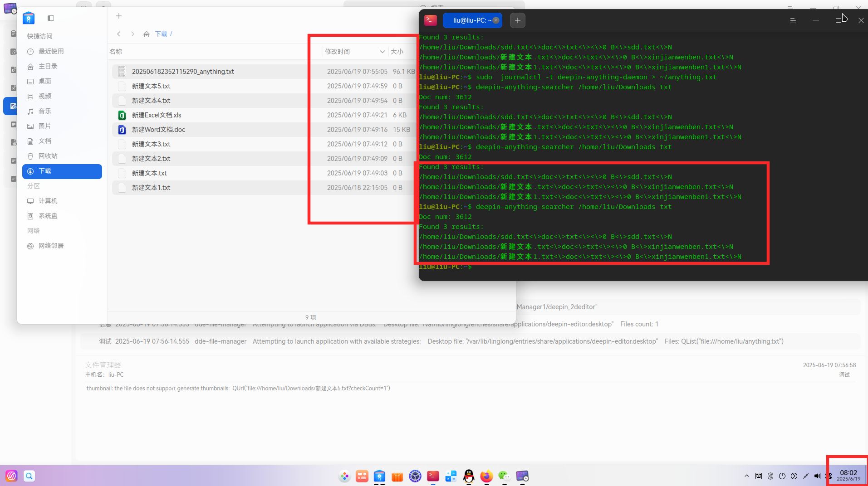Open the taskbar search icon
The height and width of the screenshot is (486, 868).
click(29, 476)
